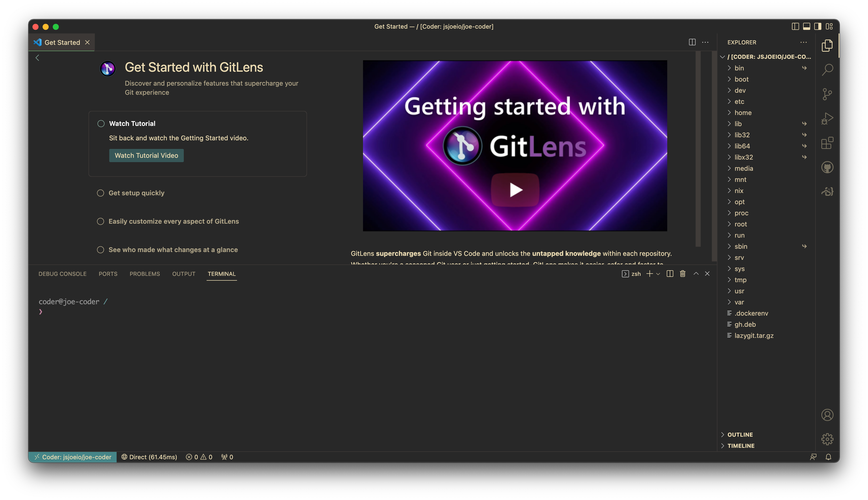Kill the terminal with trash icon
The height and width of the screenshot is (500, 868).
click(x=682, y=274)
